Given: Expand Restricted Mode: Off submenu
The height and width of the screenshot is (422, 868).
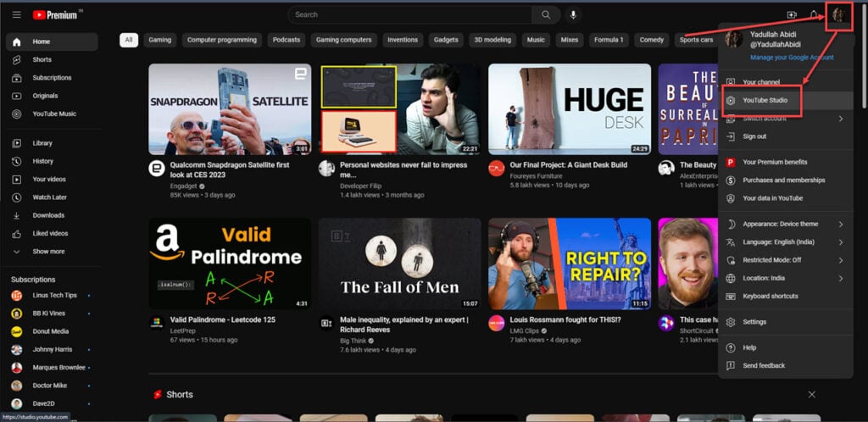Looking at the screenshot, I should pyautogui.click(x=786, y=260).
